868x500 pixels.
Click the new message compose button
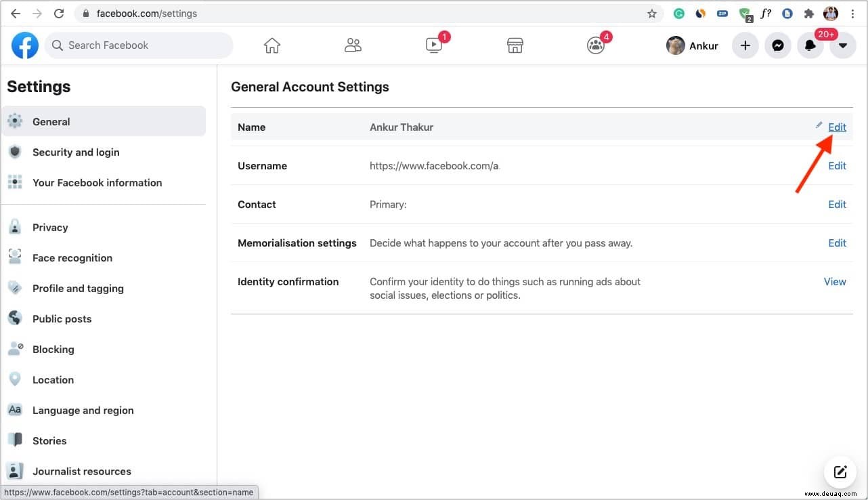(840, 472)
